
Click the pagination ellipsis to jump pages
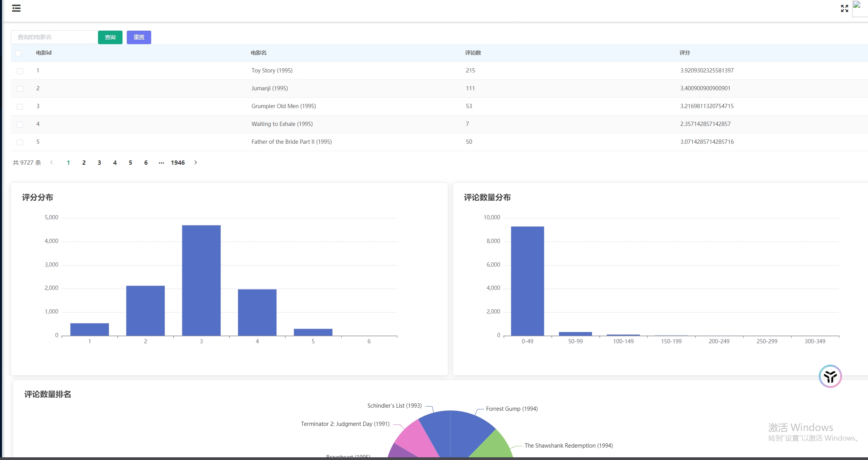click(161, 162)
